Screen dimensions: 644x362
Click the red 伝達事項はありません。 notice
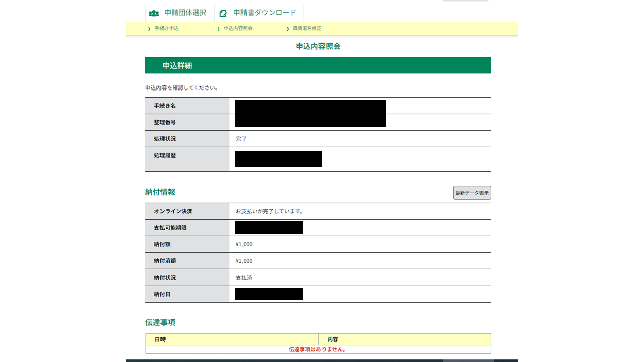click(x=317, y=349)
